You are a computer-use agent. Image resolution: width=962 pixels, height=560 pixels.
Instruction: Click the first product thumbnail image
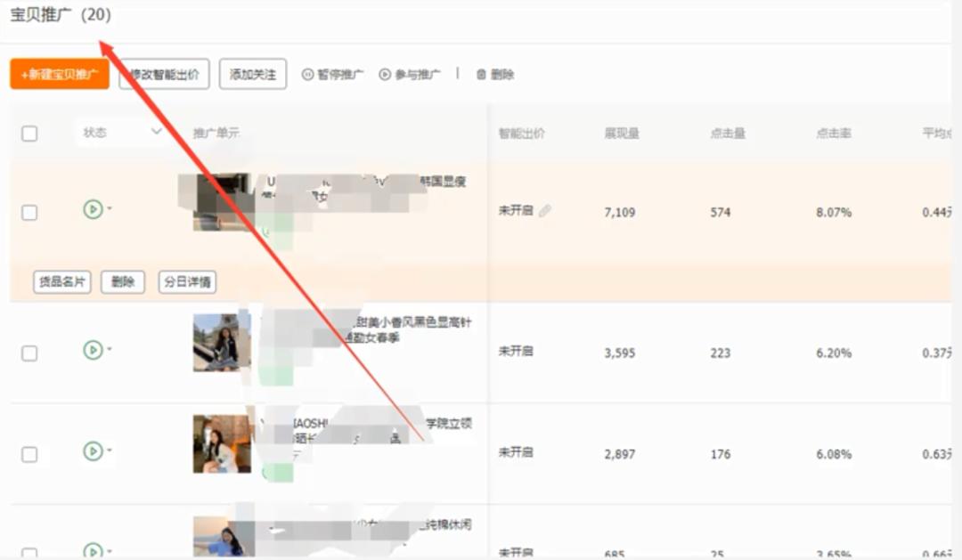pos(221,207)
